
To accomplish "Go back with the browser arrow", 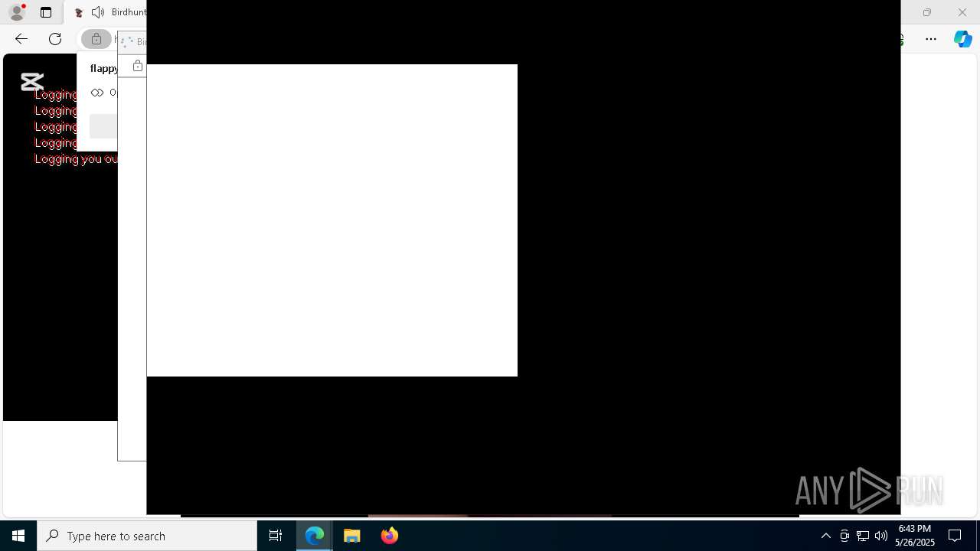I will click(21, 39).
